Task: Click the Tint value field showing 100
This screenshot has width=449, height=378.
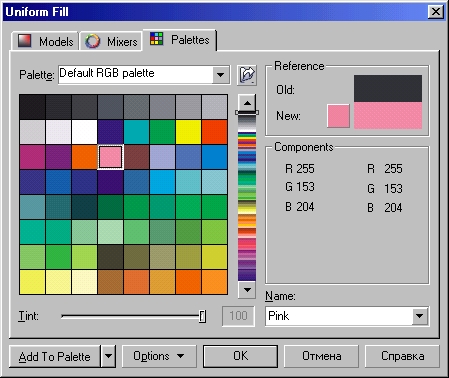Action: click(x=238, y=316)
